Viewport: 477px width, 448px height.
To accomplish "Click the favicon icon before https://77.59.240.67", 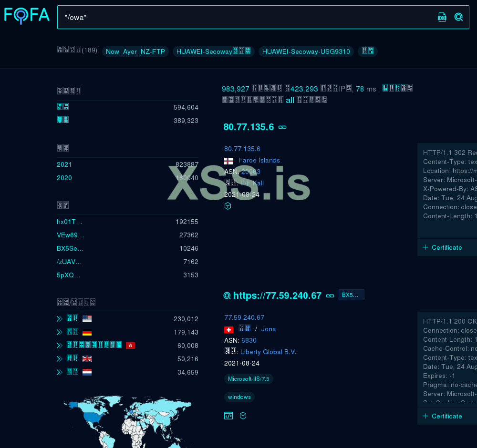I will (x=227, y=295).
